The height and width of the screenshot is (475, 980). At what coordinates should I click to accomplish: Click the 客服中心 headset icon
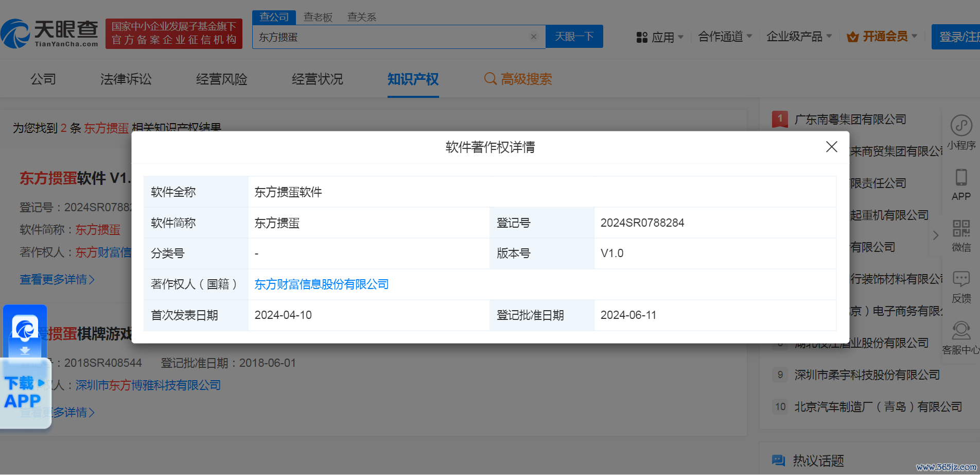pos(961,331)
